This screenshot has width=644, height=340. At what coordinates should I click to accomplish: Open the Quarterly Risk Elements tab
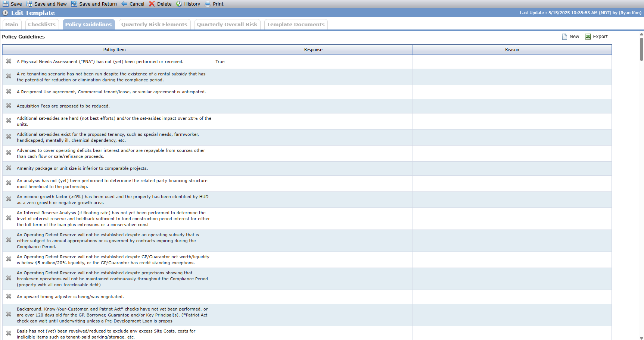point(154,24)
